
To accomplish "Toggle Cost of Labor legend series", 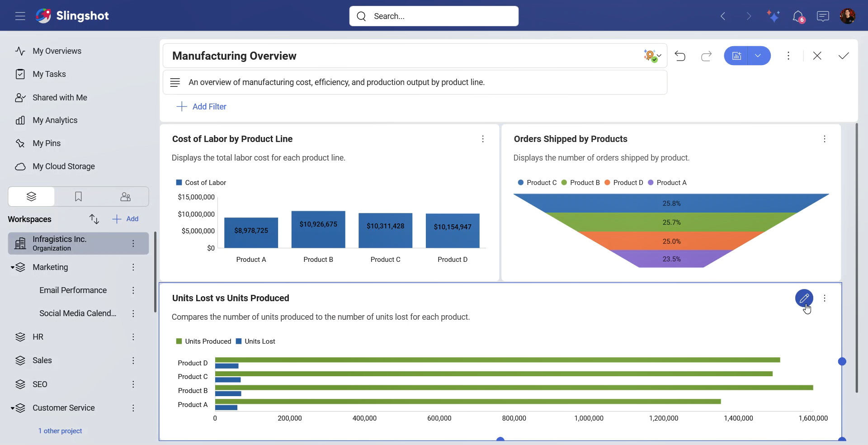I will coord(201,183).
